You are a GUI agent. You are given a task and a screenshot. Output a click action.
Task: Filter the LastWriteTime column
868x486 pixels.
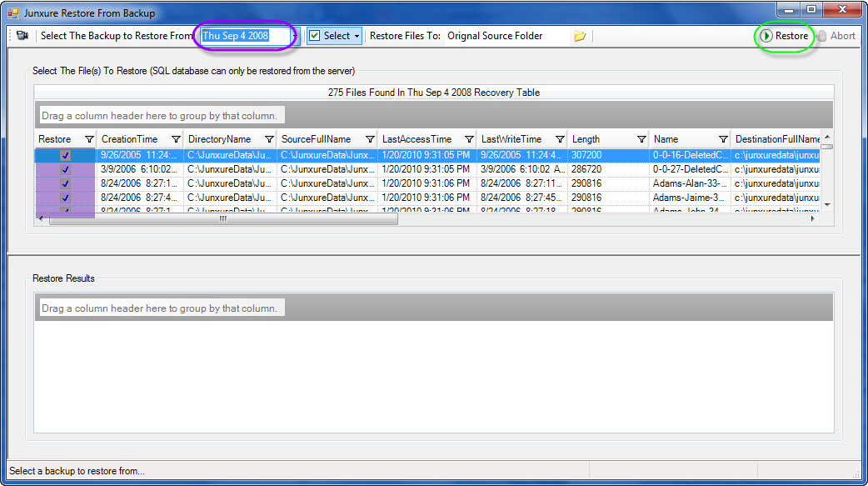560,139
